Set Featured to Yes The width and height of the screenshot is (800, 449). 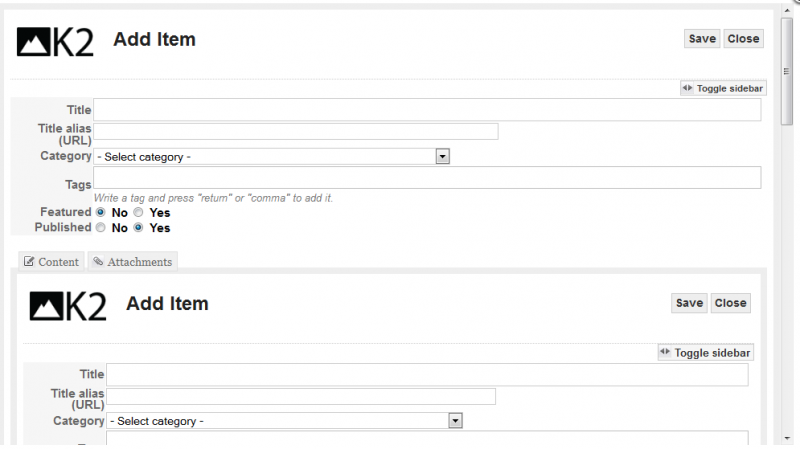pos(138,212)
